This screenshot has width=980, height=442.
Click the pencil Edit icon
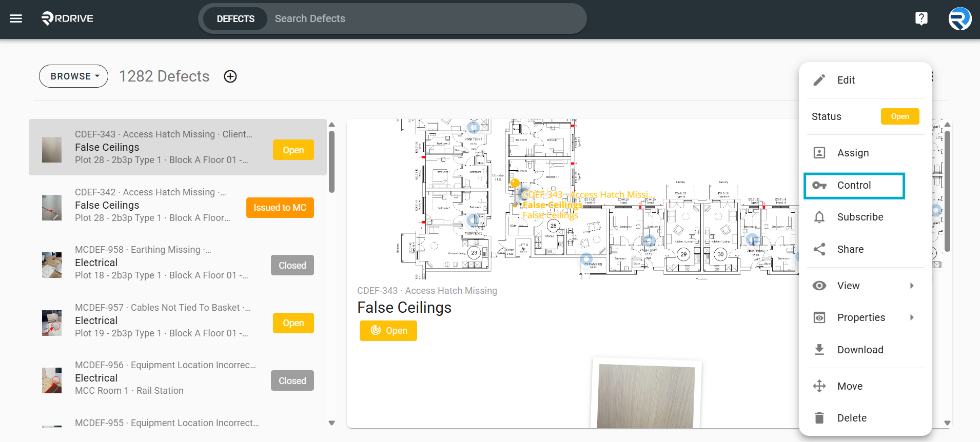click(x=819, y=80)
